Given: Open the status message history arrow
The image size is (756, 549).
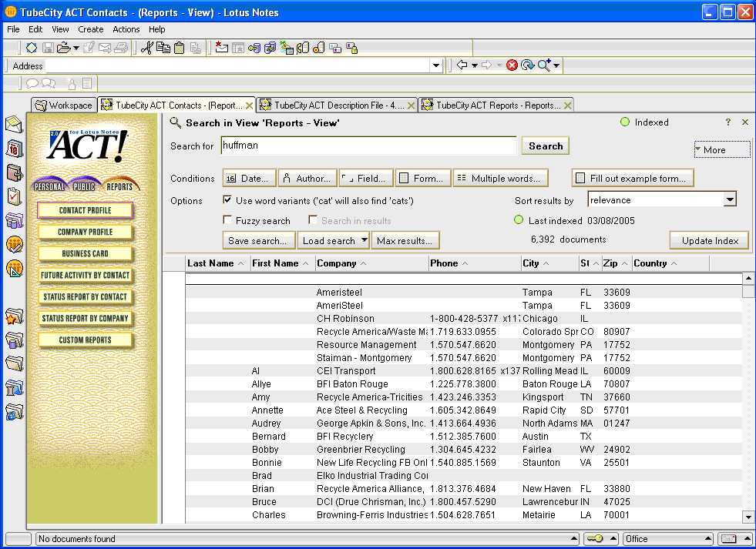Looking at the screenshot, I should click(574, 538).
